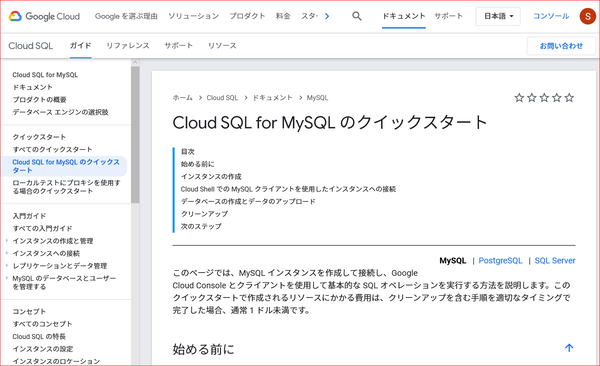Open the 日本語 language dropdown
600x366 pixels.
498,16
